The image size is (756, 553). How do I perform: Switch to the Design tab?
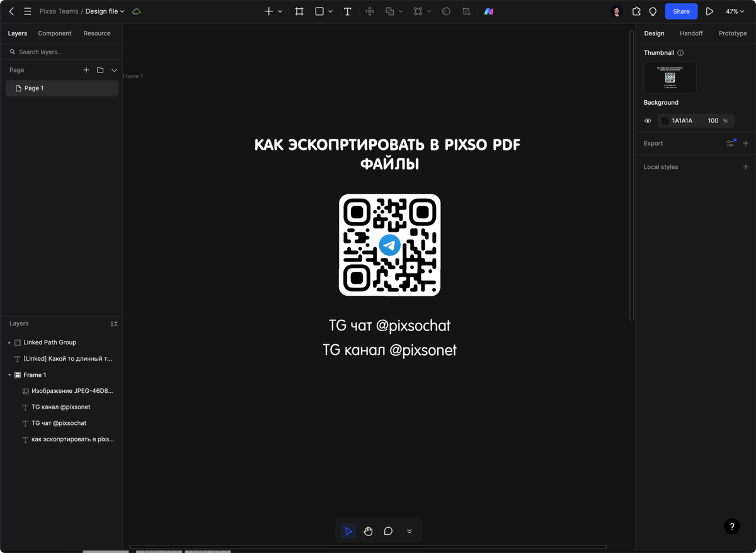tap(654, 33)
